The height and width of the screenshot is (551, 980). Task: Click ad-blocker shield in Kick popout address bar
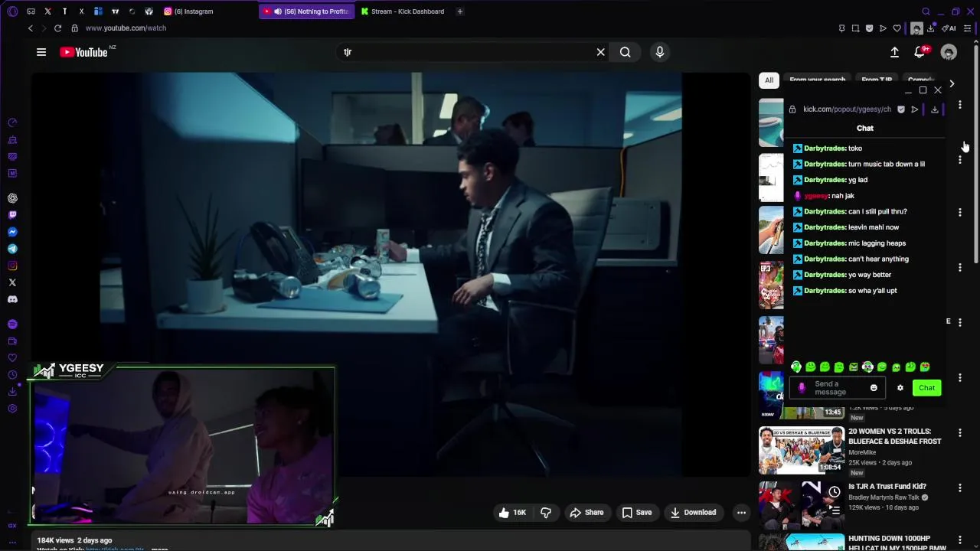[x=901, y=109]
